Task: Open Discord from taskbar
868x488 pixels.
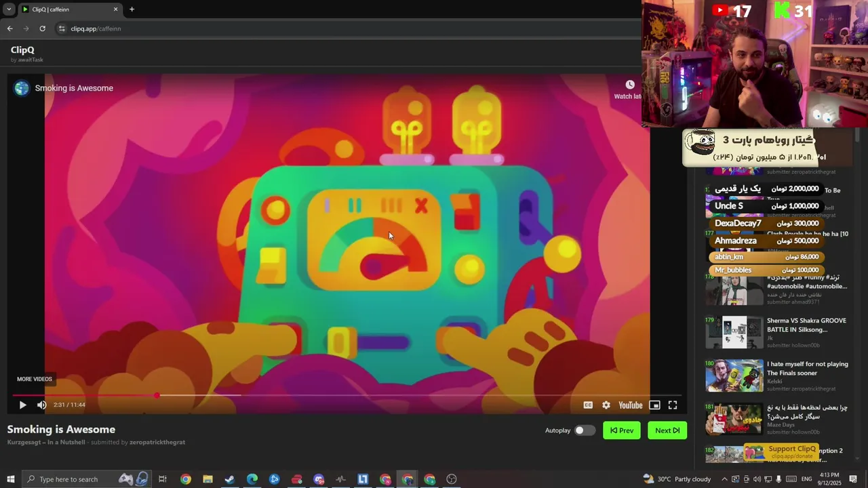Action: click(319, 479)
